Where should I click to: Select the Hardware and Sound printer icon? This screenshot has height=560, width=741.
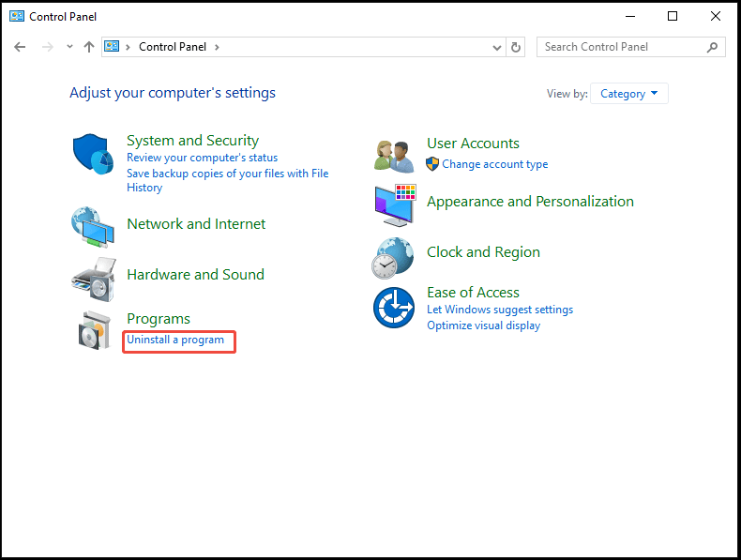point(94,280)
